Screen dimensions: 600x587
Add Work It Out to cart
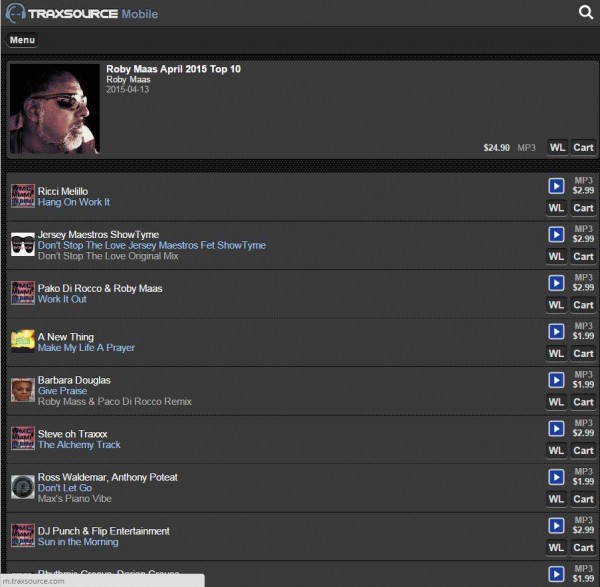pos(583,305)
